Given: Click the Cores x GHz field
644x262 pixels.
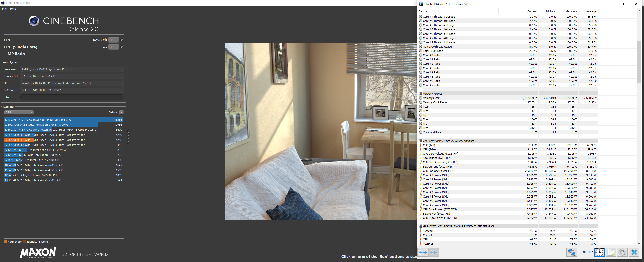Looking at the screenshot, I should pos(72,76).
